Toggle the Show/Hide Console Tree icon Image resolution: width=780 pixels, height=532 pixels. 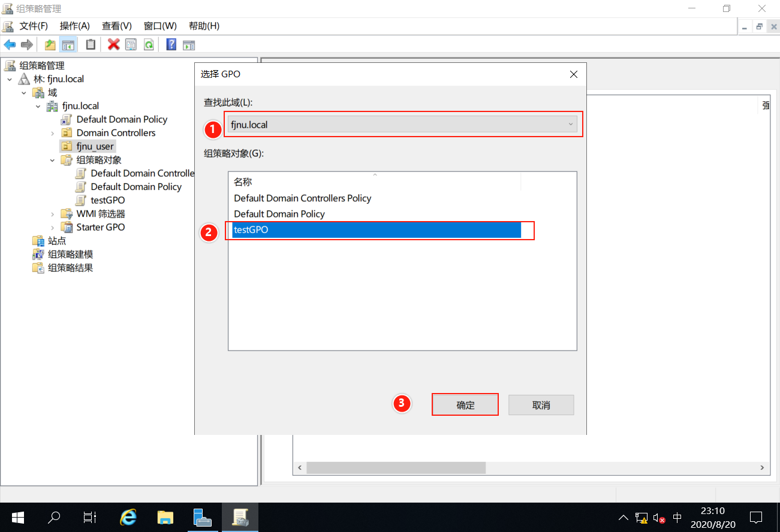68,44
